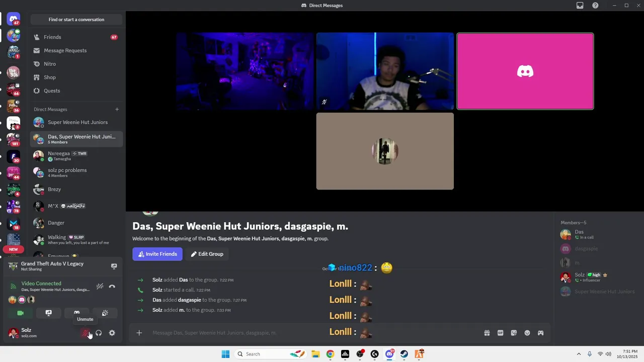The height and width of the screenshot is (362, 644).
Task: Open File Explorer from taskbar
Action: [315, 354]
